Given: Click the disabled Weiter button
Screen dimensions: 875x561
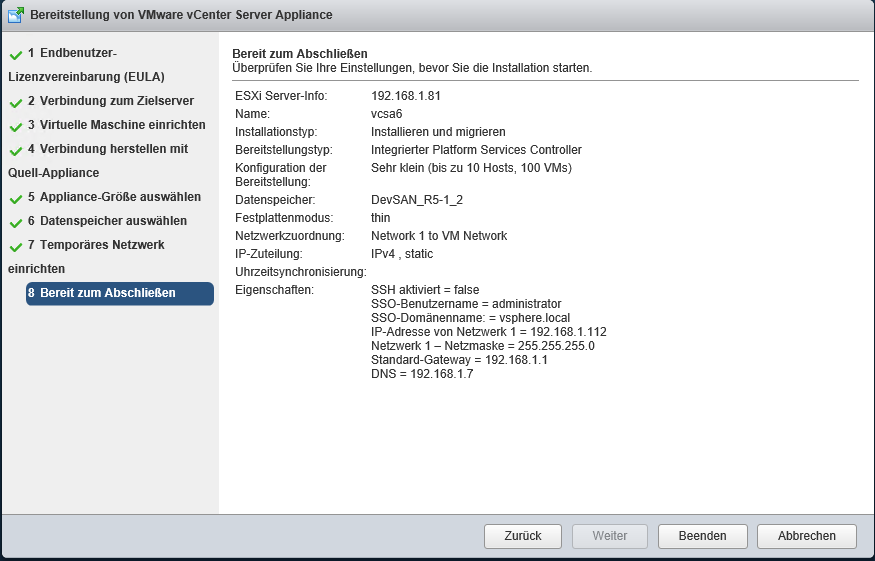Looking at the screenshot, I should (610, 536).
